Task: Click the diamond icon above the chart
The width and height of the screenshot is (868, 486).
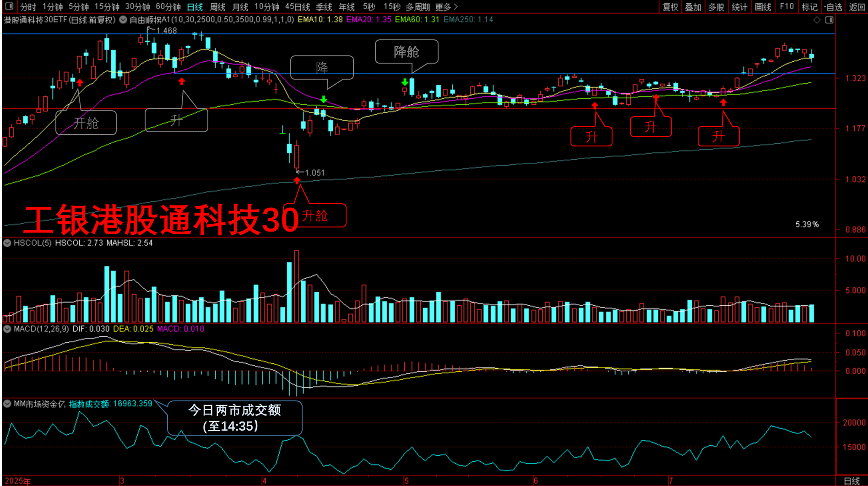Action: (x=817, y=20)
